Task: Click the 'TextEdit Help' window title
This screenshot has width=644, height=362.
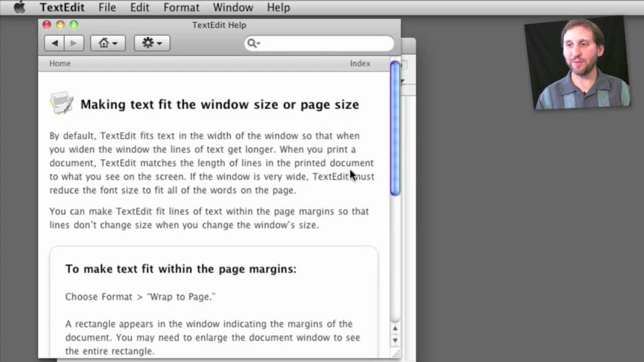Action: [x=219, y=25]
